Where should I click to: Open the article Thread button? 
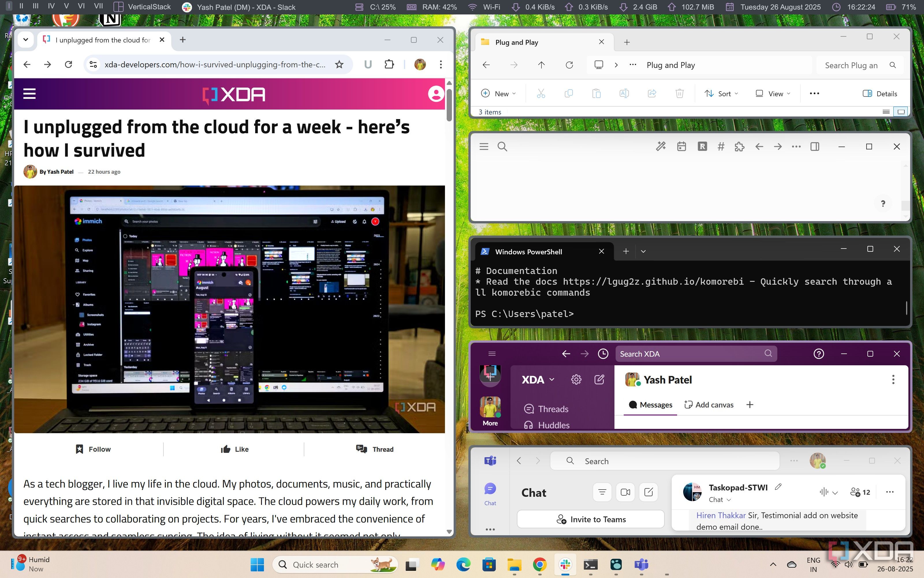point(375,449)
